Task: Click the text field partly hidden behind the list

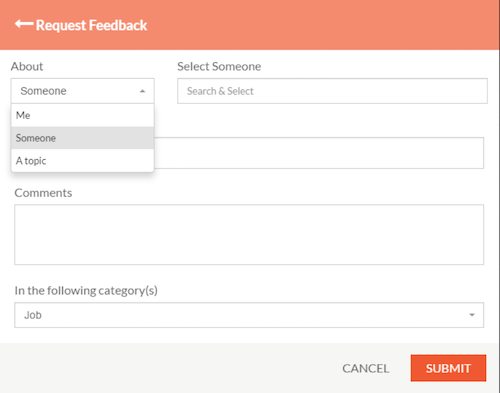Action: point(319,153)
